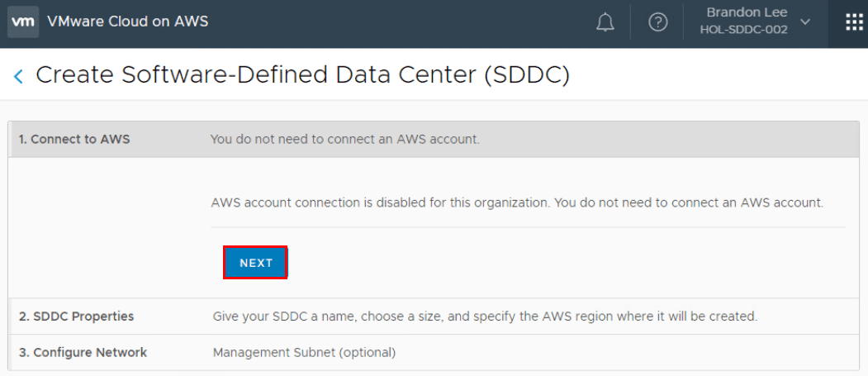Viewport: 868px width, 376px height.
Task: Open the help question mark icon
Action: [658, 23]
